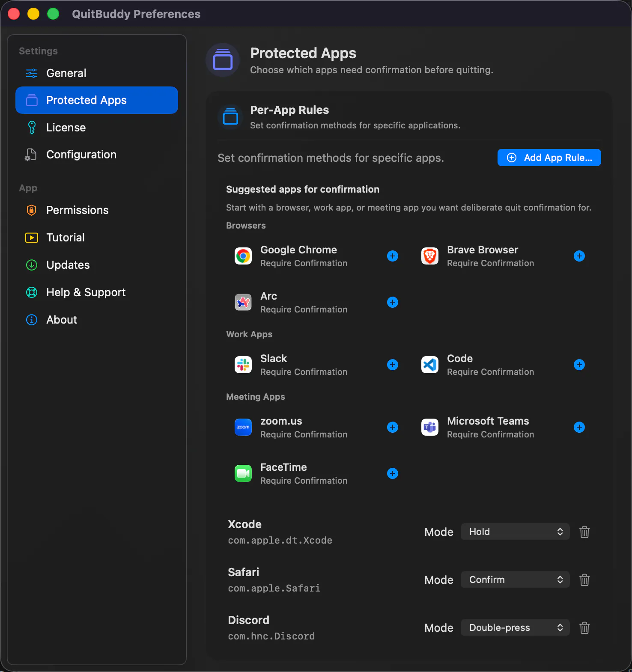
Task: Add Microsoft Teams with its plus icon
Action: point(579,427)
